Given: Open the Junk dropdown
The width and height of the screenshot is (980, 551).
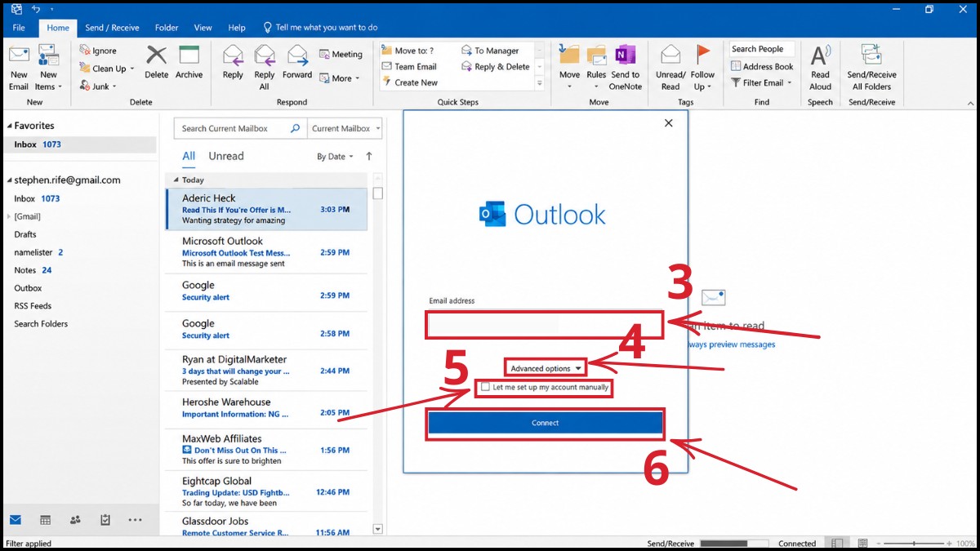Looking at the screenshot, I should [99, 87].
